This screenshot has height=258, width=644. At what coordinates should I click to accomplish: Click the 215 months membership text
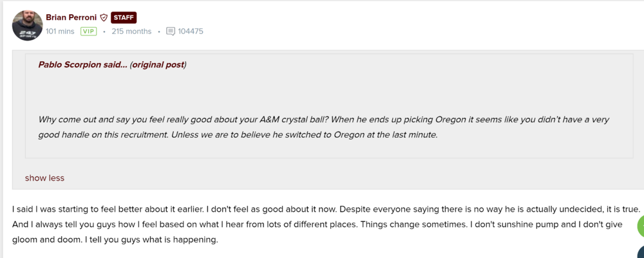pyautogui.click(x=131, y=31)
